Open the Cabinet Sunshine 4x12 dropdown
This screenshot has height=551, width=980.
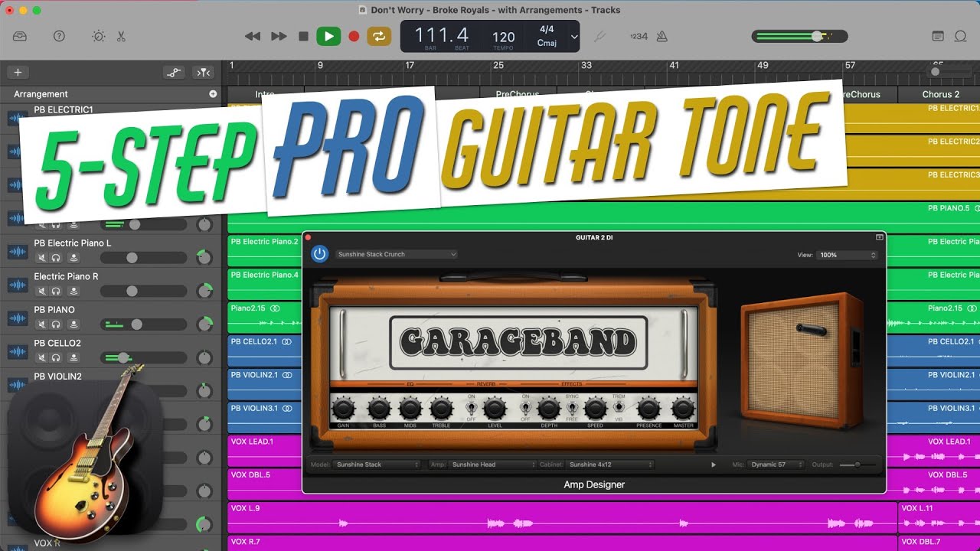pos(610,465)
